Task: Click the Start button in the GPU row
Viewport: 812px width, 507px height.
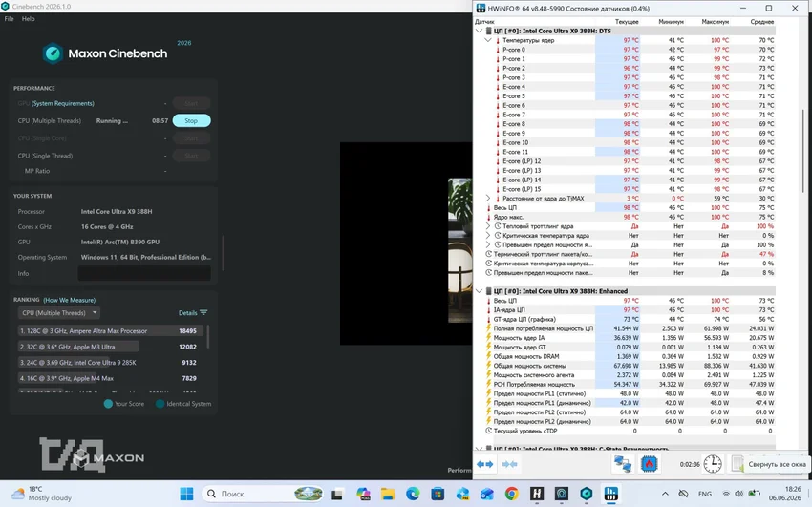Action: coord(191,103)
